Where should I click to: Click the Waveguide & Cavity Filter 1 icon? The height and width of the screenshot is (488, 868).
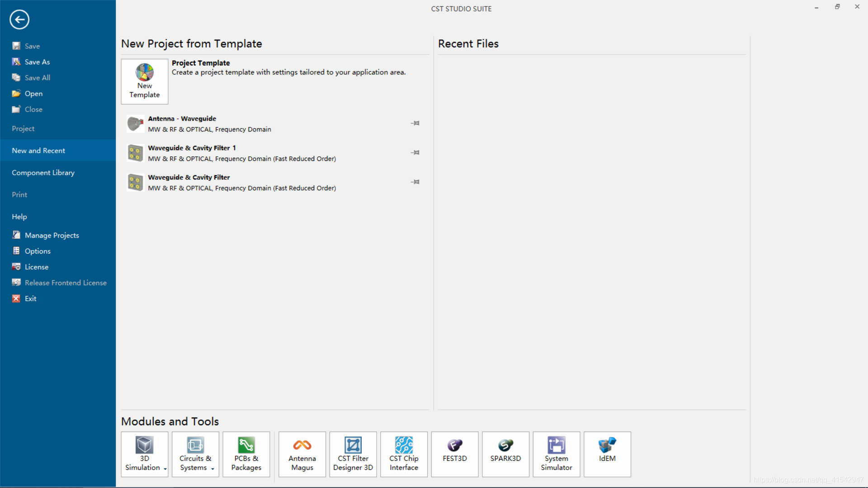tap(135, 153)
